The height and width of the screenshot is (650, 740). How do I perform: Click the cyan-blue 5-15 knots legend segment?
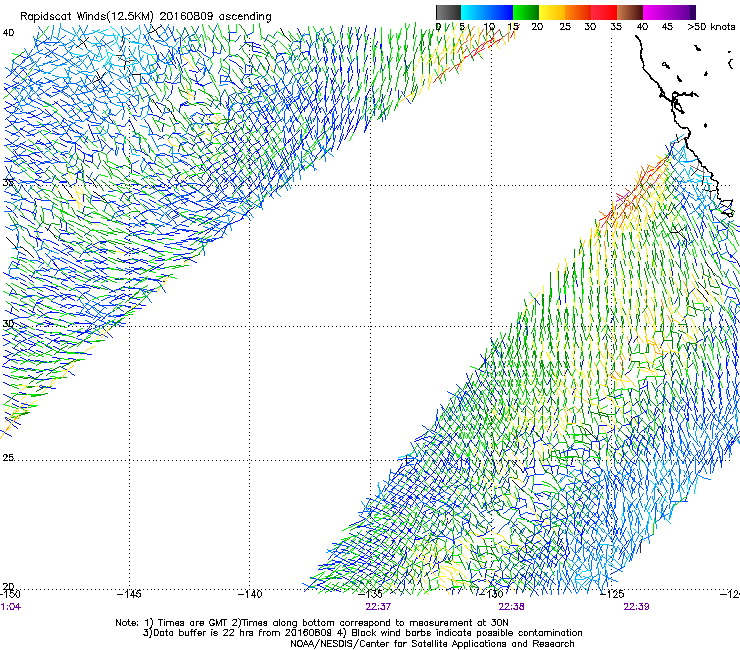coord(487,12)
